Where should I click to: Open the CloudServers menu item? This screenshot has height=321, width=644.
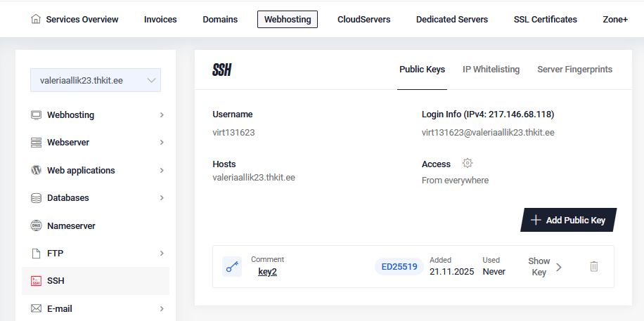[x=363, y=20]
